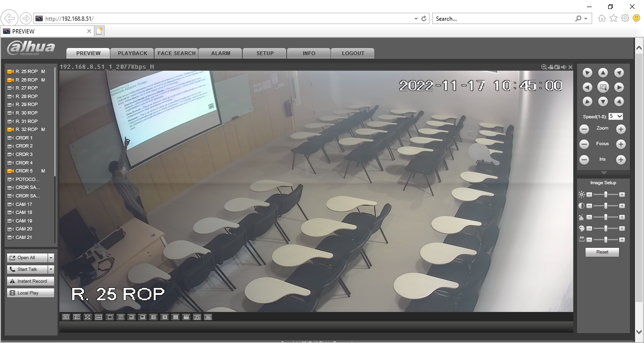Pan the PTZ camera left
The width and height of the screenshot is (644, 343).
(x=587, y=87)
